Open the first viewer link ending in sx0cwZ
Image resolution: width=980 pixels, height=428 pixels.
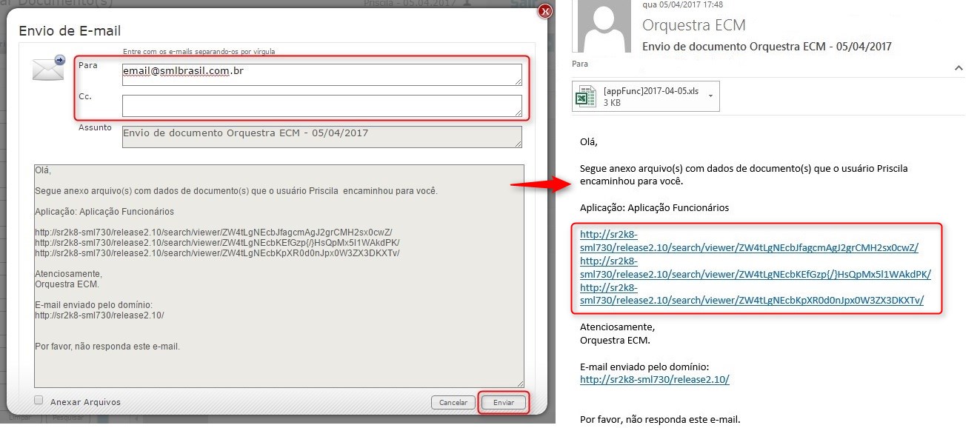coord(748,248)
